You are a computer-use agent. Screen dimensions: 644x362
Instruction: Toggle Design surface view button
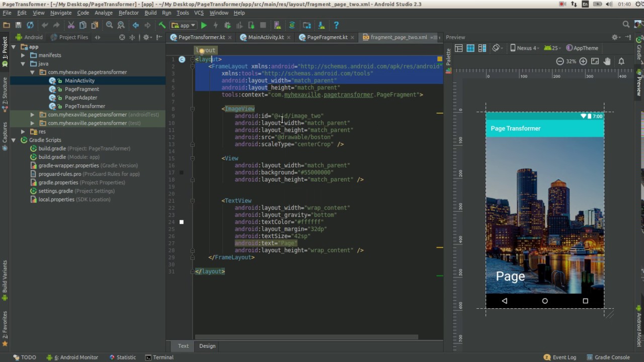(x=459, y=48)
